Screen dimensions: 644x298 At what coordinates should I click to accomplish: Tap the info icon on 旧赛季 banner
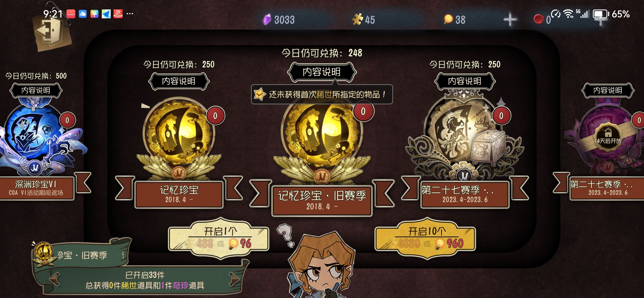[123, 255]
